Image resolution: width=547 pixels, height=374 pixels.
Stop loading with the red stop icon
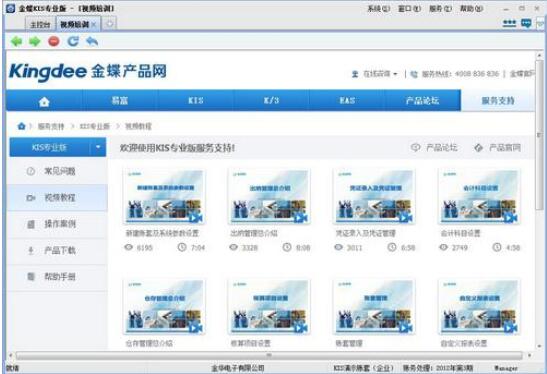click(54, 42)
